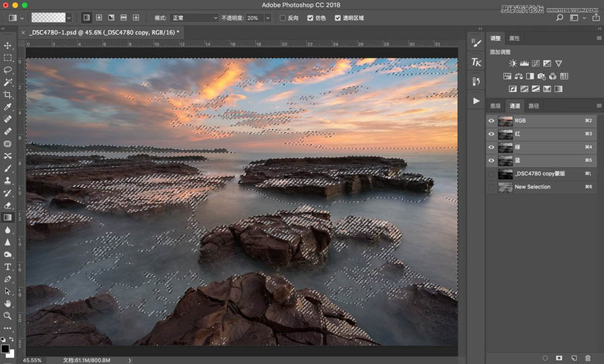Open the 通道 panel menu
Screen dimensions: 604x364
599,105
